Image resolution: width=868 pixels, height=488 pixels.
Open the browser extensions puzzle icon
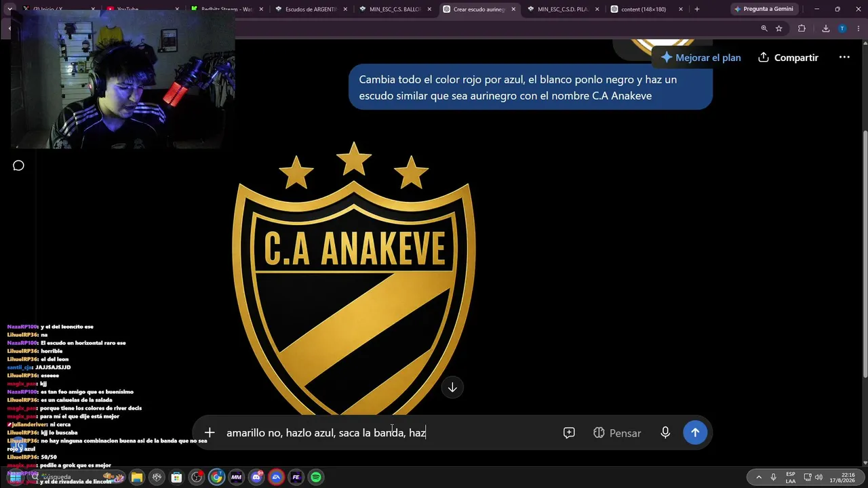802,28
